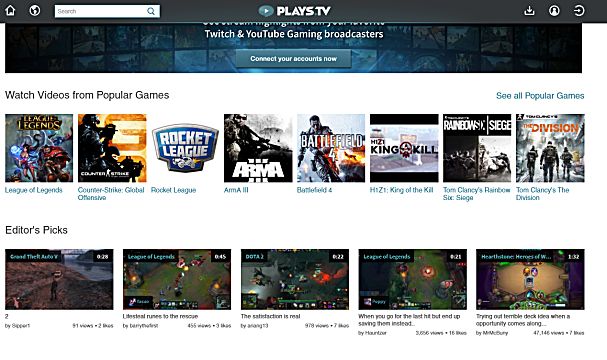This screenshot has height=360, width=607.
Task: Open author barrythefirst's profile
Action: (144, 326)
